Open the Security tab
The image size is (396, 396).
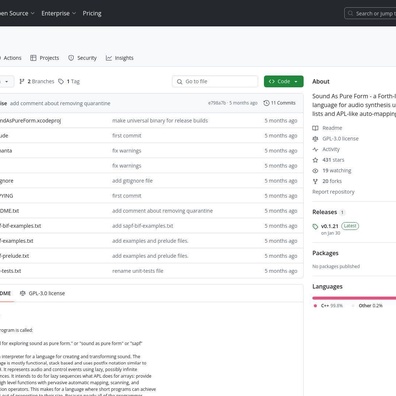coord(82,58)
